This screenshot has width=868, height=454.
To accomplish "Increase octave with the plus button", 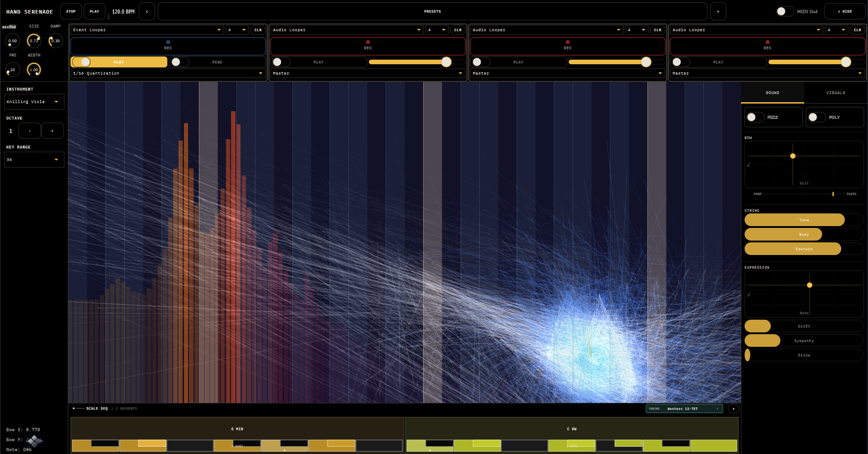I will coord(52,131).
